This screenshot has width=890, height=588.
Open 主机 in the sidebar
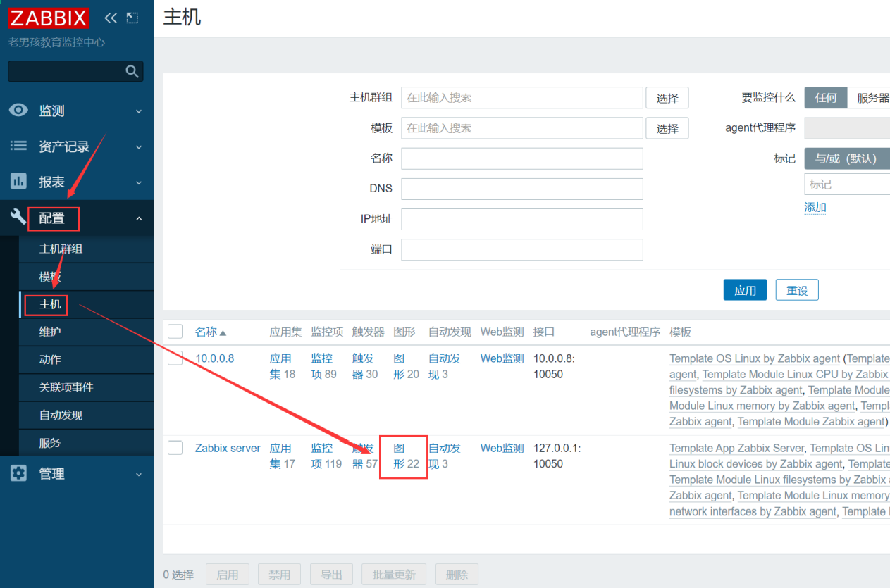[x=87, y=304]
